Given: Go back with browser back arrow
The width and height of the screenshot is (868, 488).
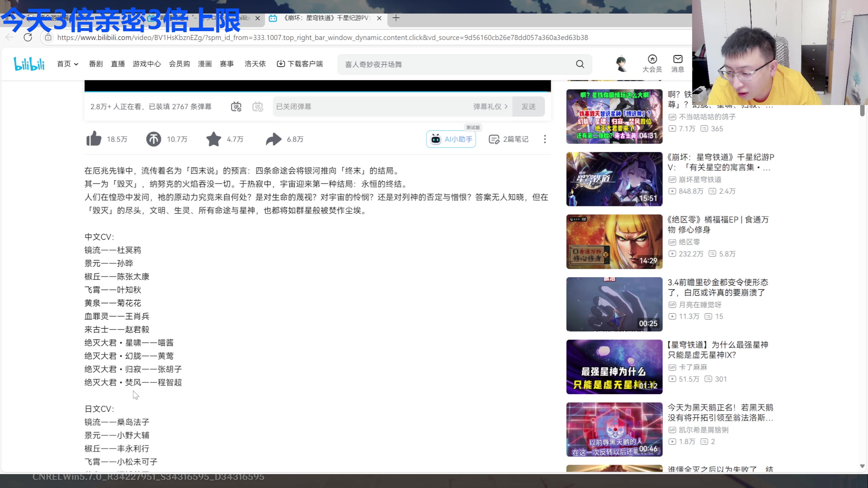Looking at the screenshot, I should [9, 37].
